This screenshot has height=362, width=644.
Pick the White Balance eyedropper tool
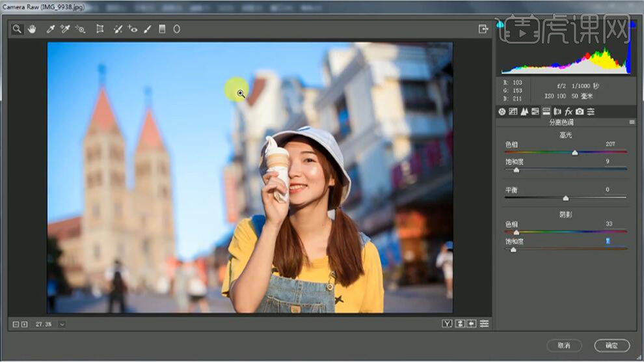pos(50,29)
